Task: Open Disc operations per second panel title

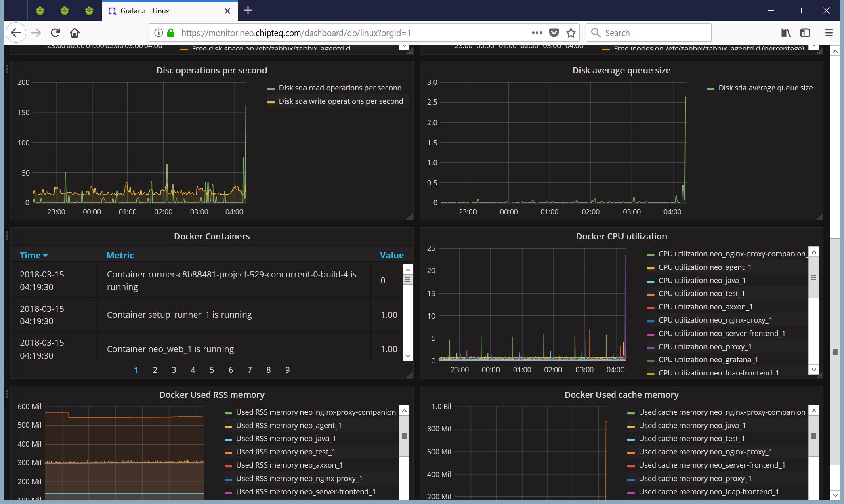Action: [212, 70]
